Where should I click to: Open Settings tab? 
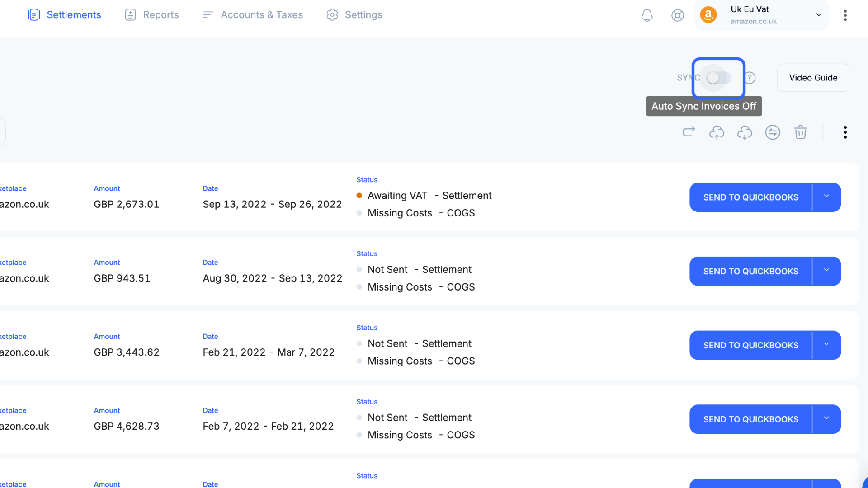point(354,15)
